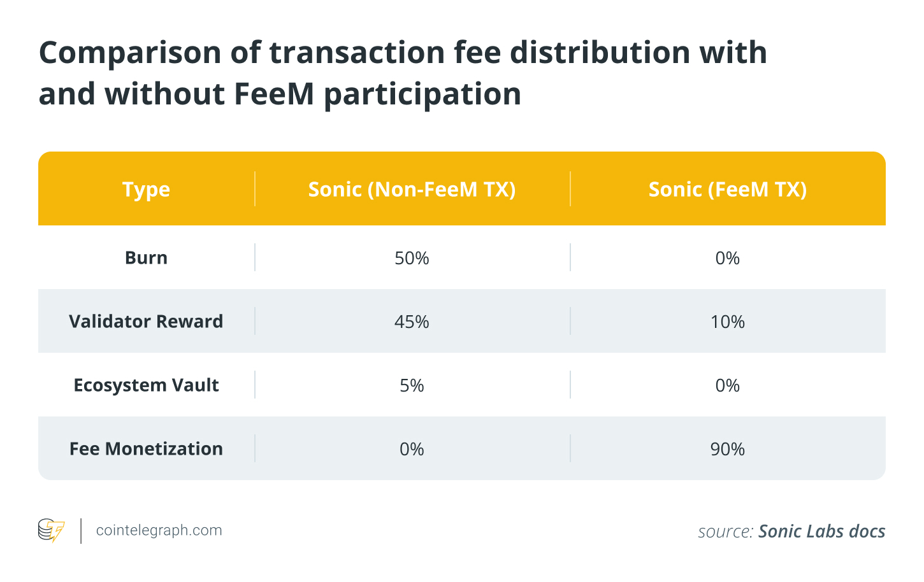
Task: Click the 50% Burn value for Non-FeeM
Action: pos(412,258)
